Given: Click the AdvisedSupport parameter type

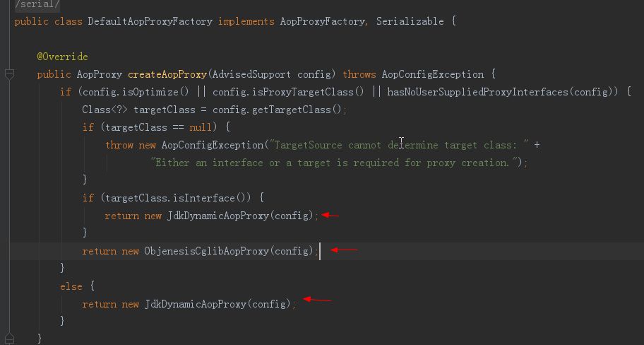Looking at the screenshot, I should point(251,74).
